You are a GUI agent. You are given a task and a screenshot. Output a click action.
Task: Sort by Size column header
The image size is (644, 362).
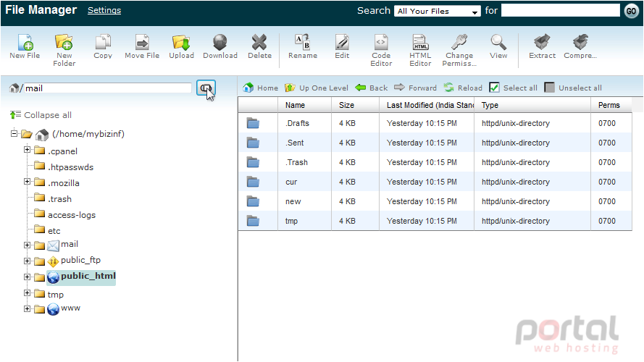(x=355, y=105)
